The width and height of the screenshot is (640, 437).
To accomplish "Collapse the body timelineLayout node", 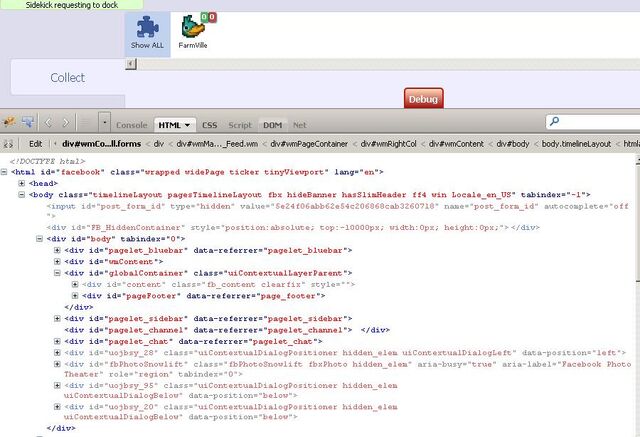I will 22,195.
